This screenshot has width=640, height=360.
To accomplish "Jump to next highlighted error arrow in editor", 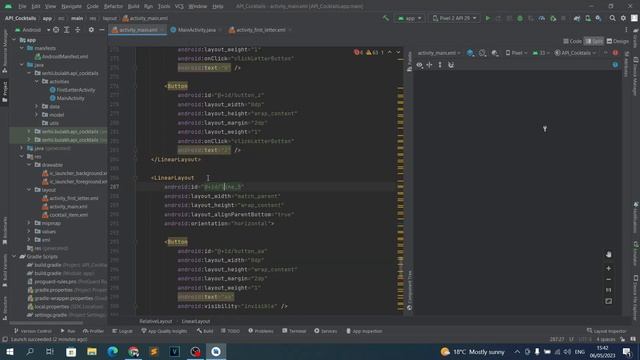I will point(398,52).
